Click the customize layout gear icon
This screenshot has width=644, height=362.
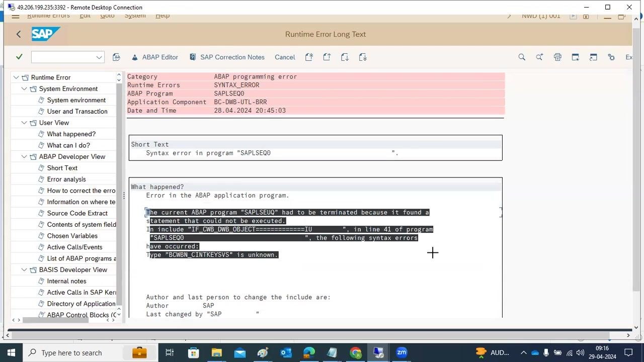click(611, 57)
